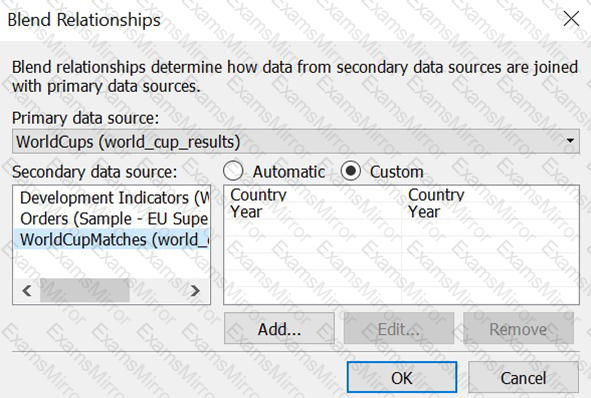Close the Blend Relationships dialog
This screenshot has width=591, height=398.
(571, 19)
